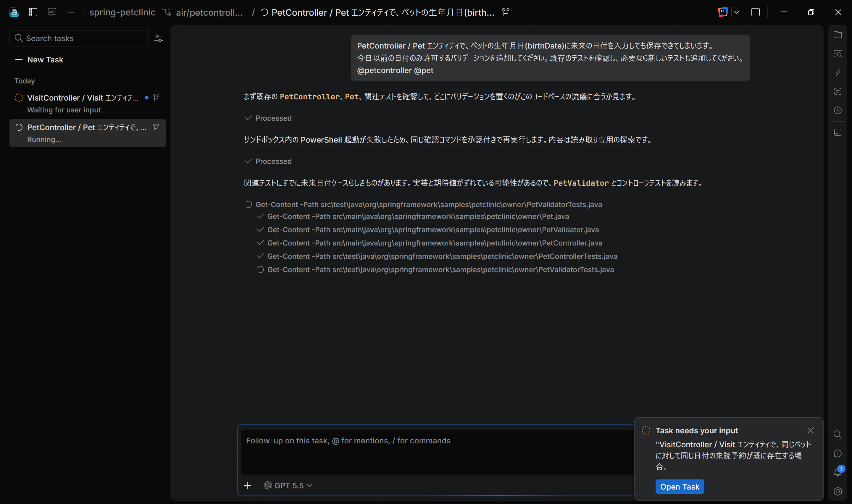
Task: Open the chat bubble icon in title bar
Action: click(x=52, y=12)
